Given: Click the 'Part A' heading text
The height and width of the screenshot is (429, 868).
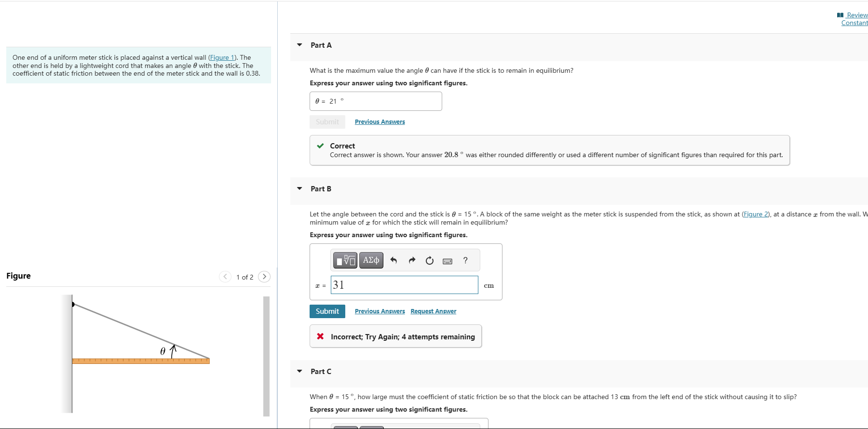Looking at the screenshot, I should [321, 45].
